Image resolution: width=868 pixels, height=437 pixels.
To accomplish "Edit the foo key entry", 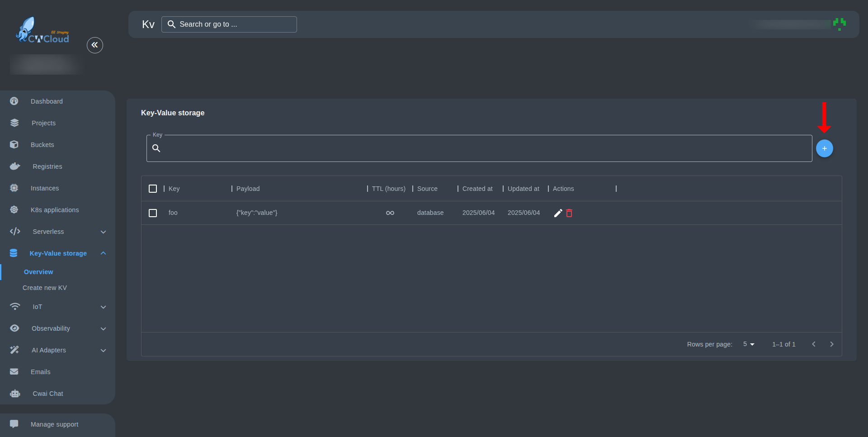I will [558, 213].
